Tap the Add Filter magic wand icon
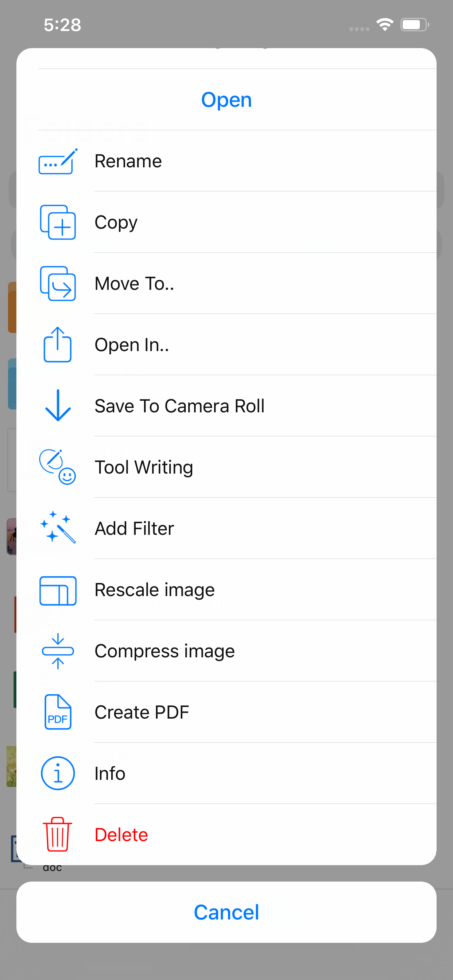 point(58,528)
